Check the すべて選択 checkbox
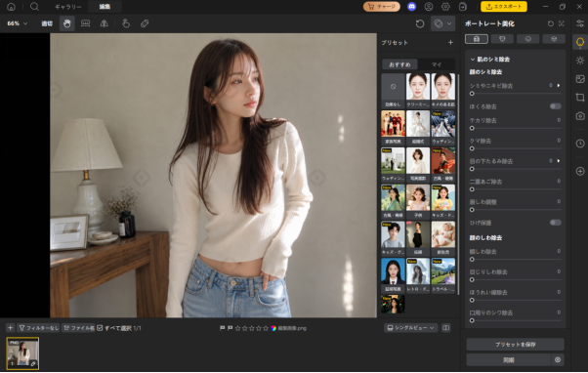The height and width of the screenshot is (373, 588). pyautogui.click(x=100, y=328)
